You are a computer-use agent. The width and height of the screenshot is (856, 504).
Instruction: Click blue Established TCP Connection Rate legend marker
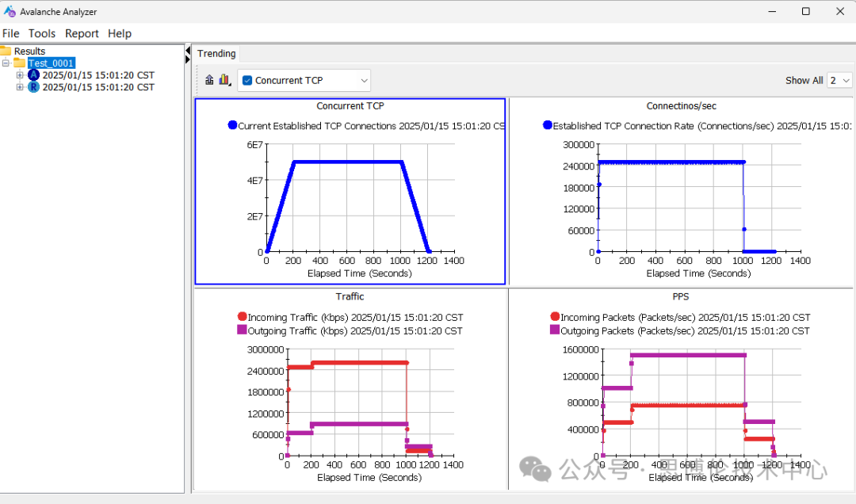coord(548,125)
